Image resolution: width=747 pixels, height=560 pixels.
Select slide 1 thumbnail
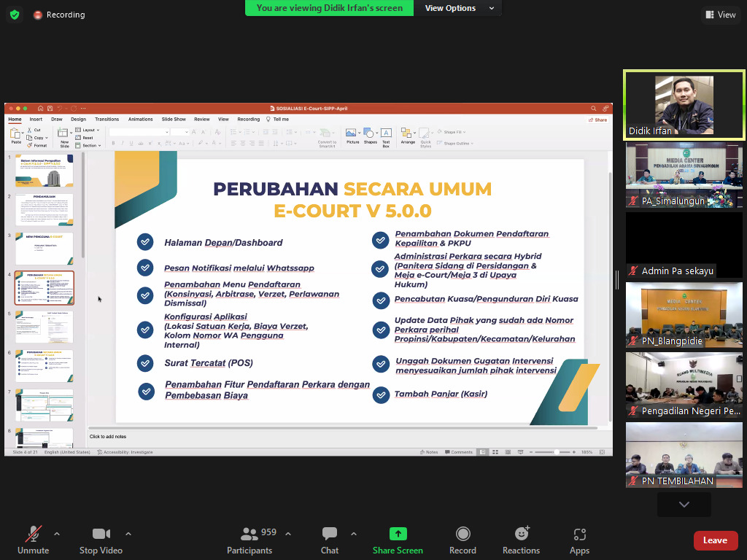(44, 170)
